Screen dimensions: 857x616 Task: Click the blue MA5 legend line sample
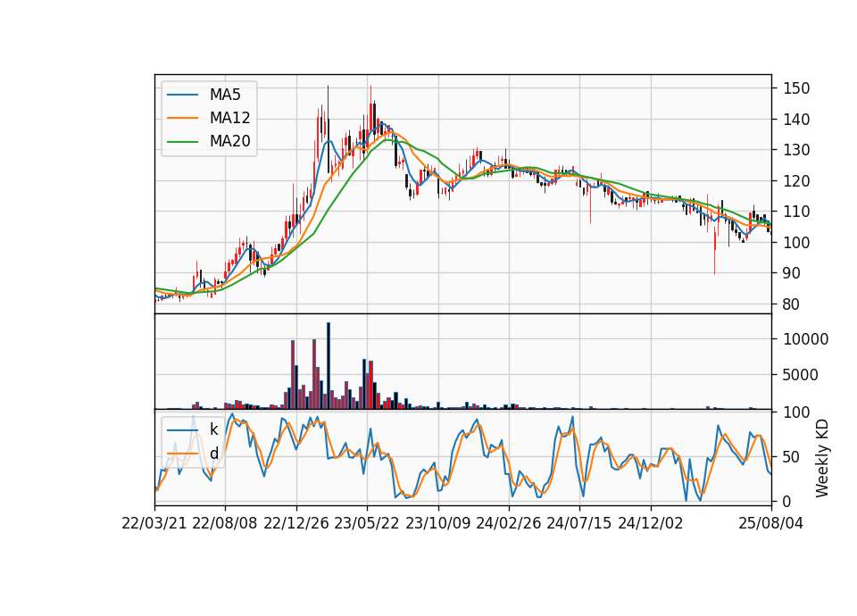(x=182, y=95)
